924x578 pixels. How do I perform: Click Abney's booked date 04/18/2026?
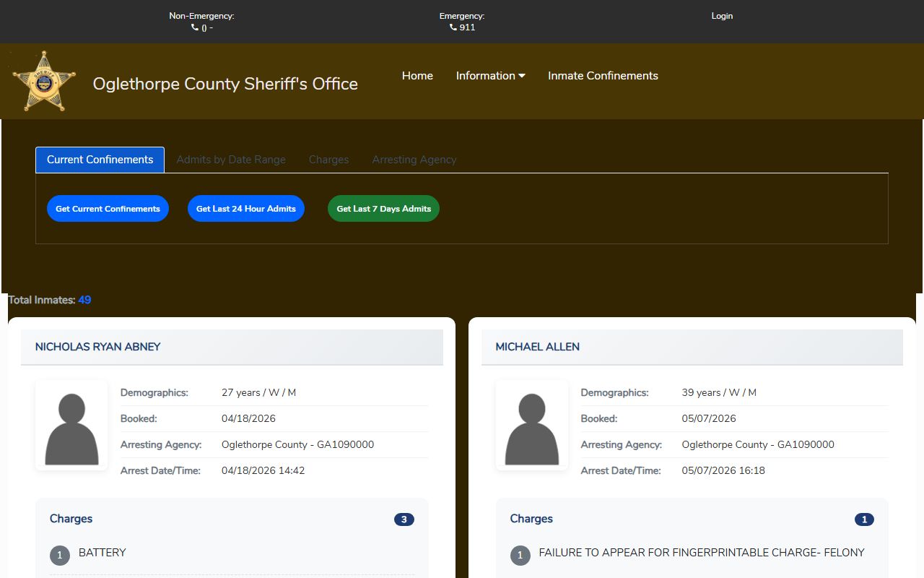[248, 419]
